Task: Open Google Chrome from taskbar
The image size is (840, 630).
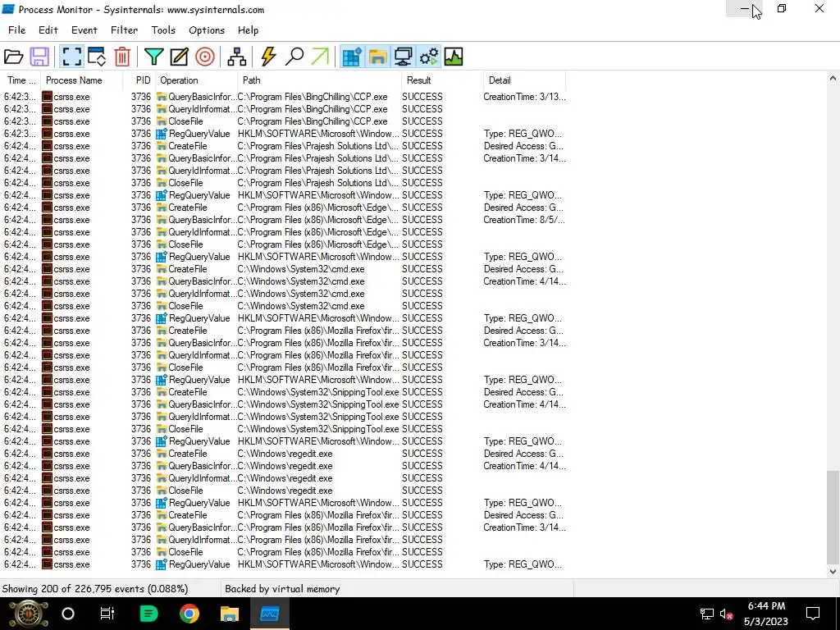Action: click(x=189, y=614)
